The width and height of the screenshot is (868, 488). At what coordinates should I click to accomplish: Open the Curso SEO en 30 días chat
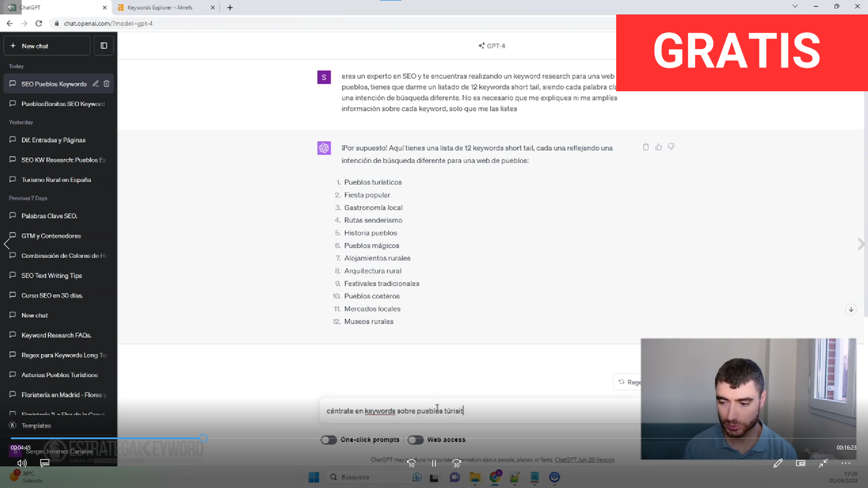coord(59,295)
